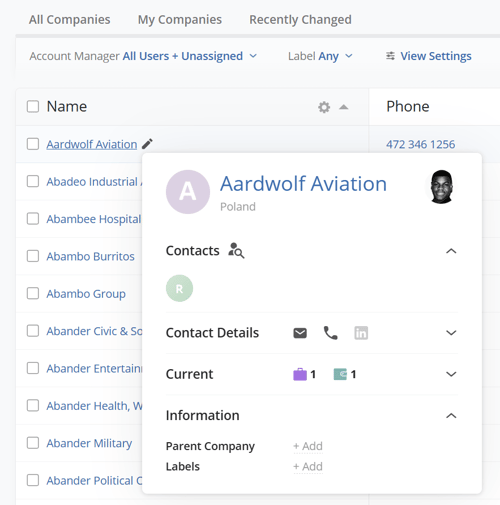This screenshot has width=500, height=505.
Task: Open View Settings
Action: pos(429,56)
